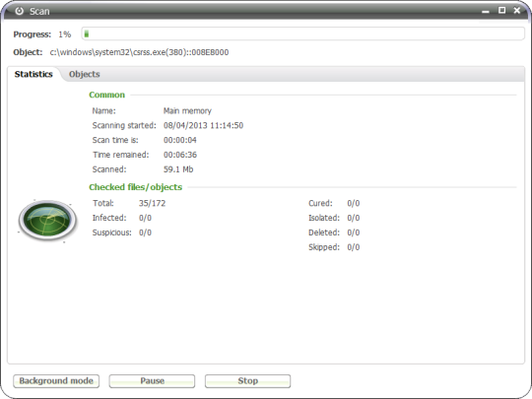Click the 'Infected:' label

[x=109, y=218]
